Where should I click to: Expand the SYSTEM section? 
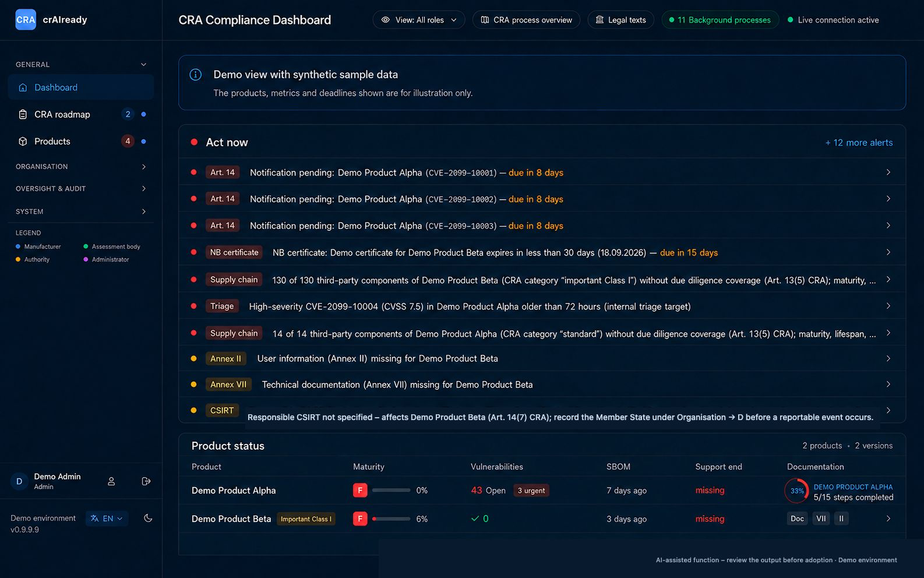click(81, 212)
